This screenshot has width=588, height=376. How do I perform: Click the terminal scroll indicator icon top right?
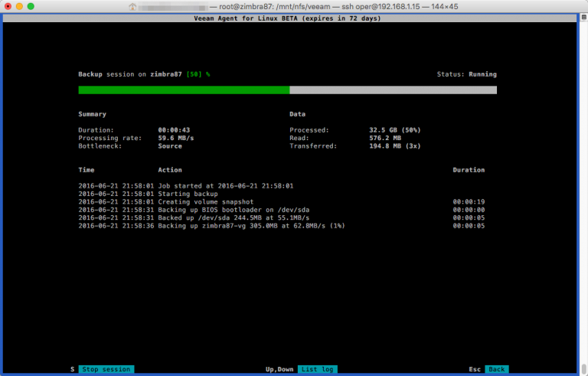584,18
